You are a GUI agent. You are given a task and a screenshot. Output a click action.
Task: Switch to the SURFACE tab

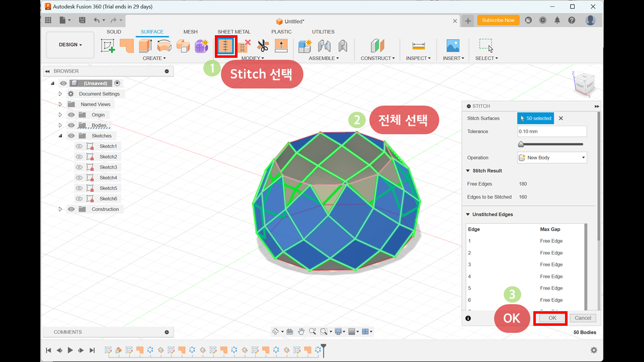click(152, 32)
